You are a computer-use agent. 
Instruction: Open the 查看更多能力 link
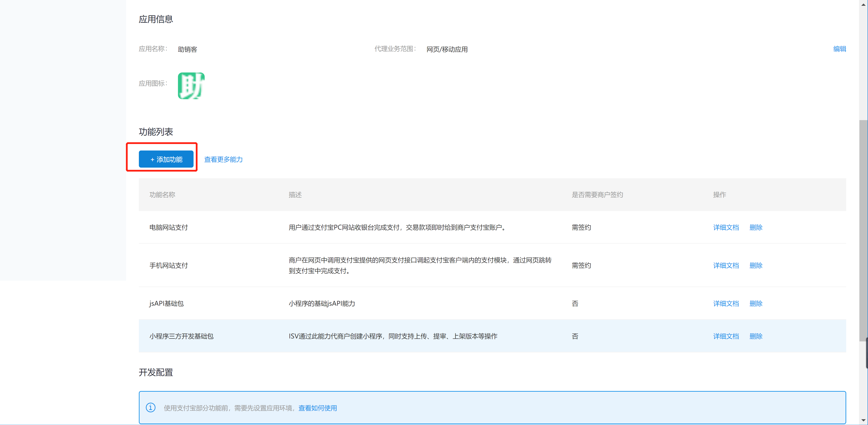(x=223, y=159)
